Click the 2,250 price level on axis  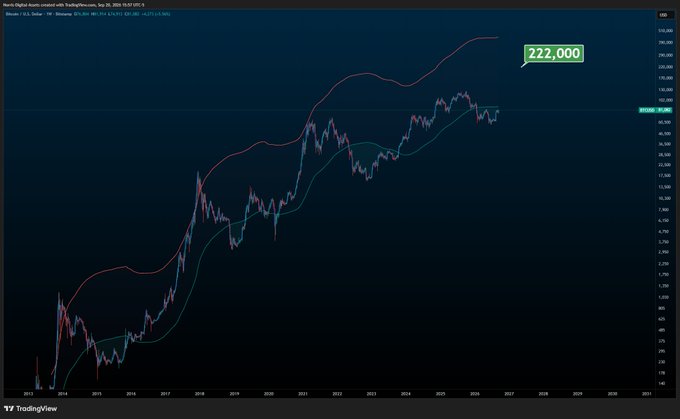[664, 264]
